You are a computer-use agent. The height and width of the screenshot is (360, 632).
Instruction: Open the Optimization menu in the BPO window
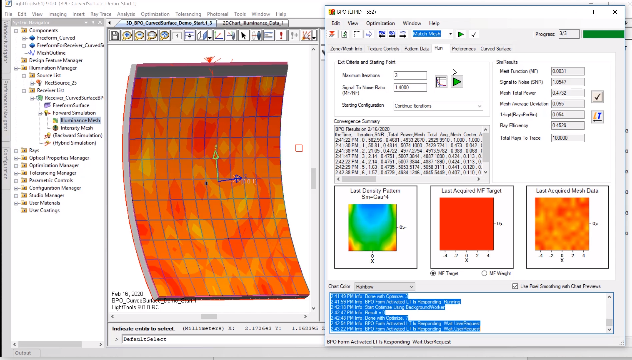coord(380,23)
